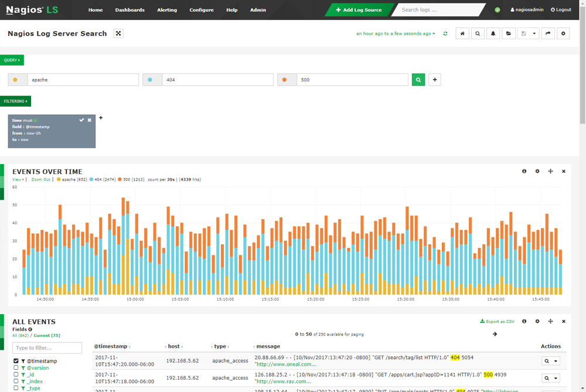Run the query with green search button
The image size is (586, 392).
[x=418, y=80]
